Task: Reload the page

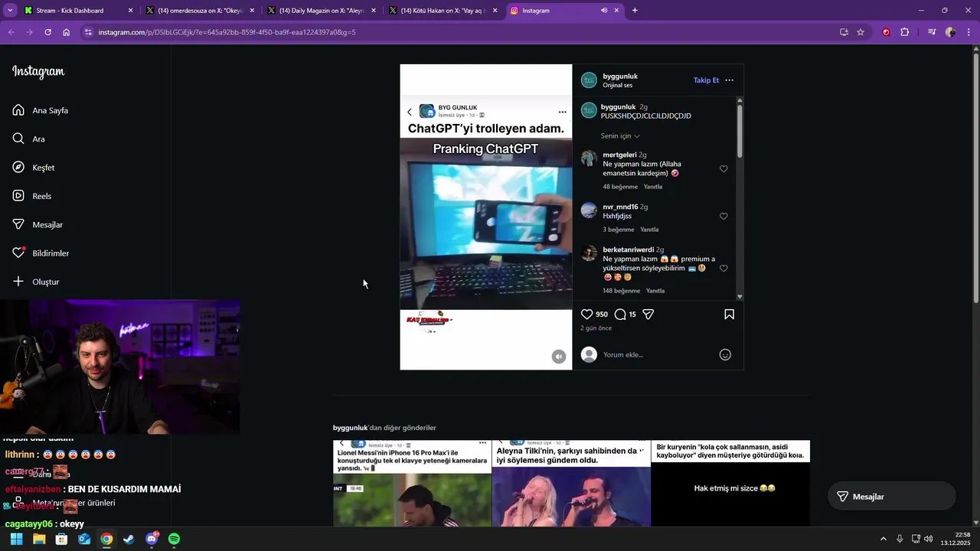Action: point(47,32)
